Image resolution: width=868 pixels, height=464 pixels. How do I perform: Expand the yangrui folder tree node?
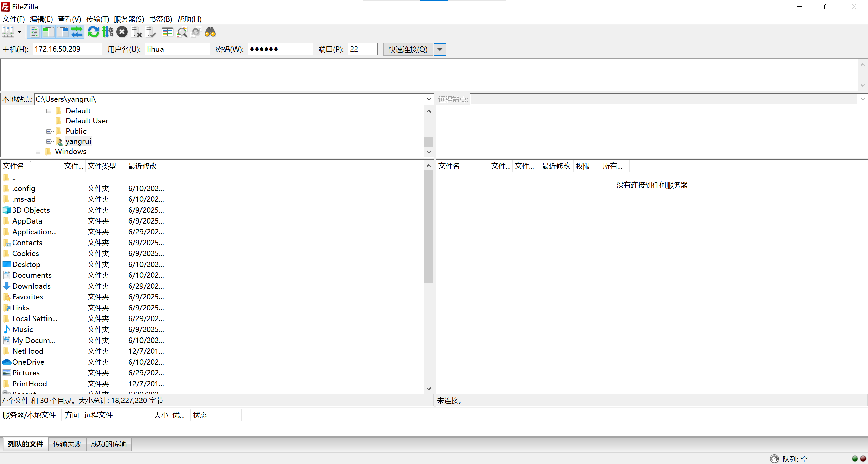49,141
